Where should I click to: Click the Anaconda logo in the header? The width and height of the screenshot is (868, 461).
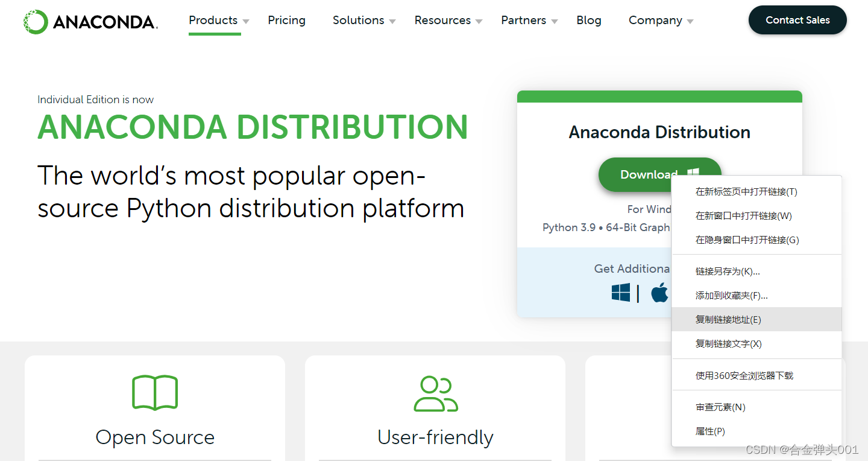click(x=90, y=22)
